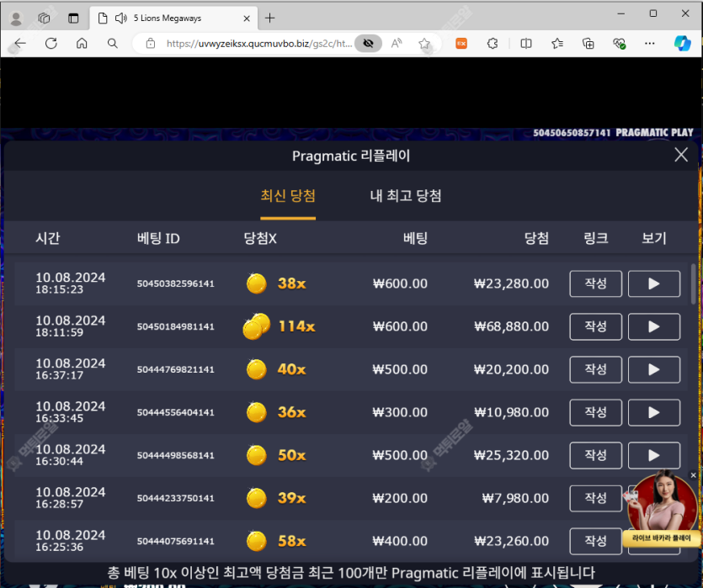703x588 pixels.
Task: Go to the browser home page
Action: 82,43
